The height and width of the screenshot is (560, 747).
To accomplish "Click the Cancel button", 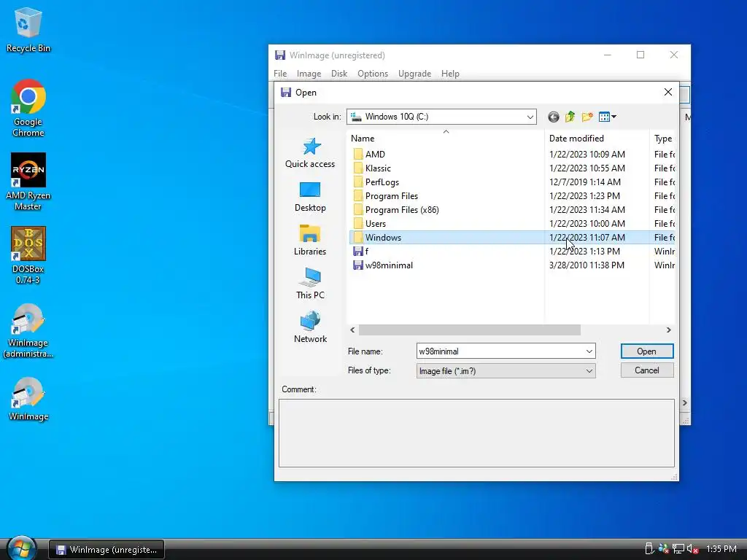I will coord(647,370).
